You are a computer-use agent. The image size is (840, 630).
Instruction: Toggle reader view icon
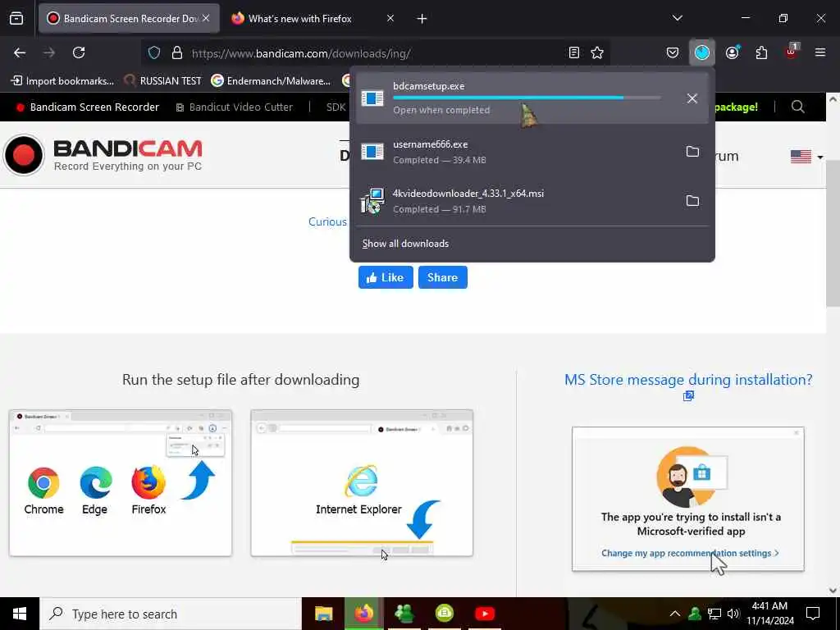[573, 52]
